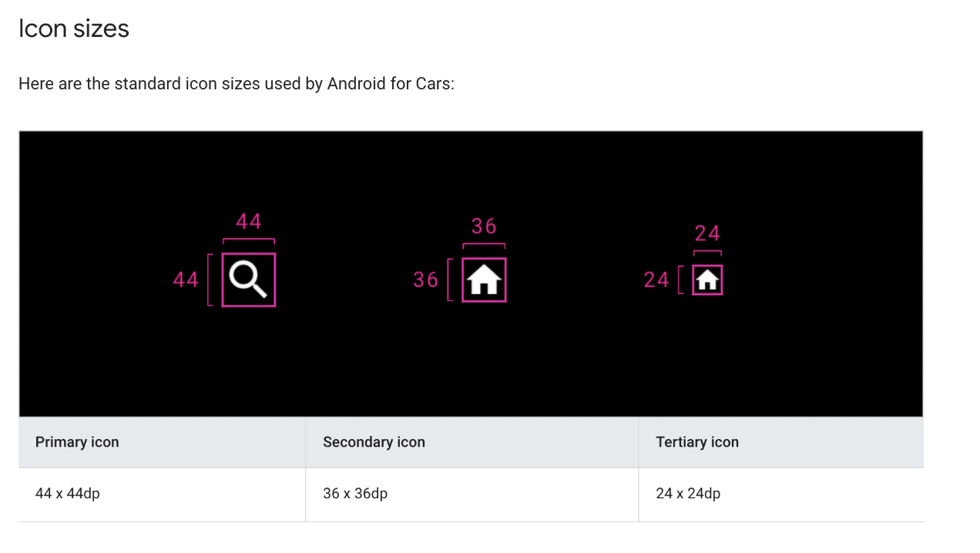The width and height of the screenshot is (980, 553).
Task: Click the pink bracket left of 36dp home icon
Action: coord(450,280)
